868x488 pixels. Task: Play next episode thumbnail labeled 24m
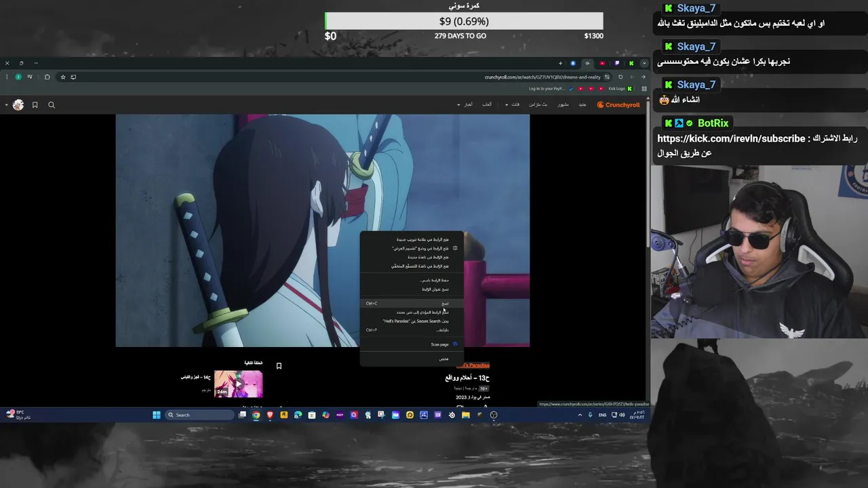238,384
